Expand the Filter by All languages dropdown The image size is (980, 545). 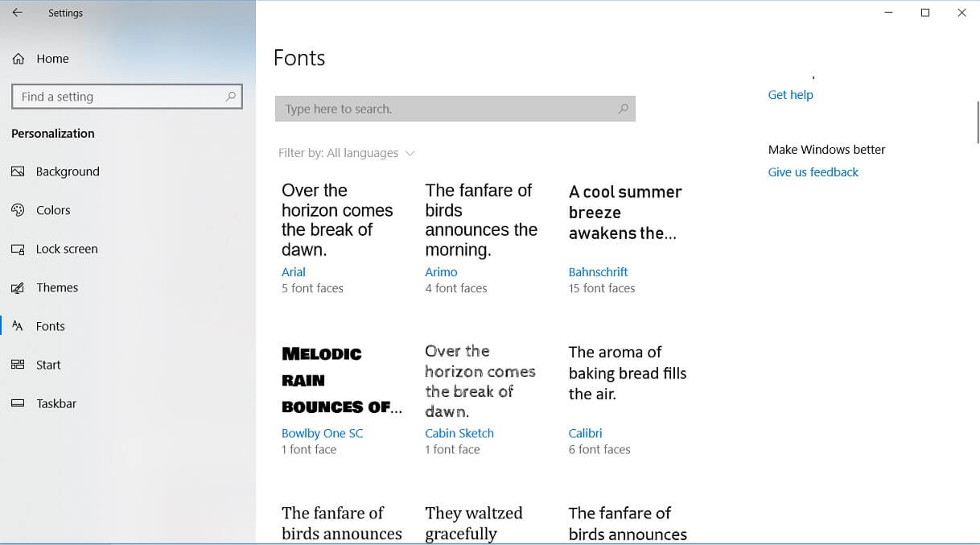click(x=347, y=153)
